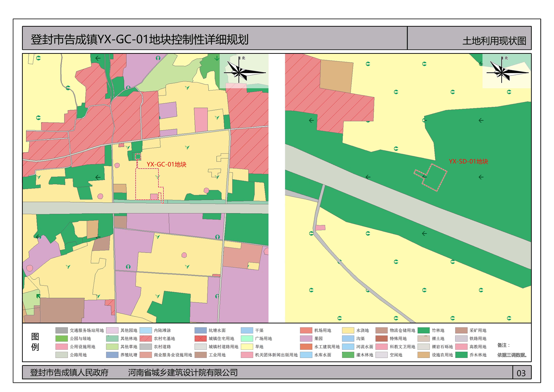
Task: Click 登封市告成镇人民政府 footer text
Action: (69, 372)
